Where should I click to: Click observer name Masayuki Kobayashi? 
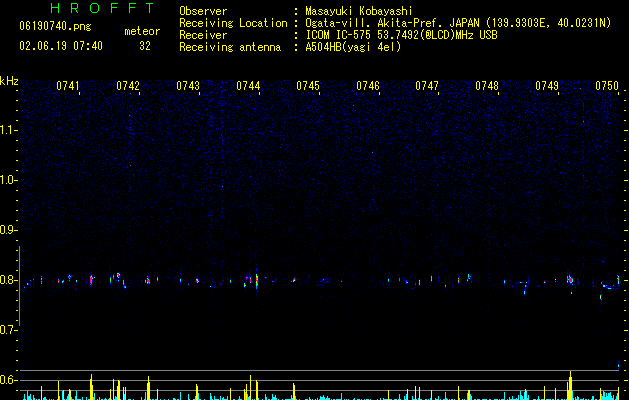pos(359,11)
